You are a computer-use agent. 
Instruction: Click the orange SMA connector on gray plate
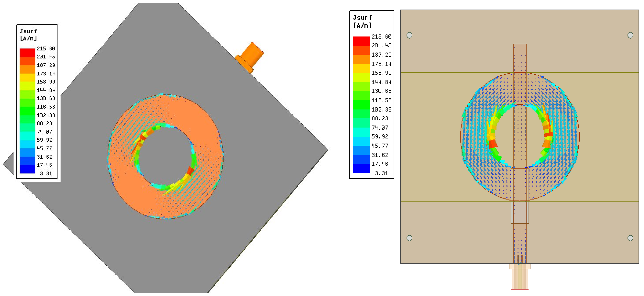click(251, 57)
